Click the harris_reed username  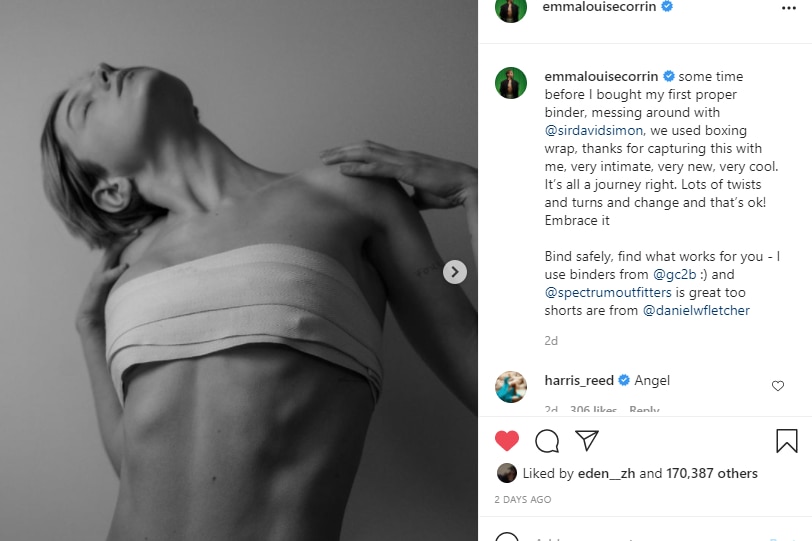(579, 381)
